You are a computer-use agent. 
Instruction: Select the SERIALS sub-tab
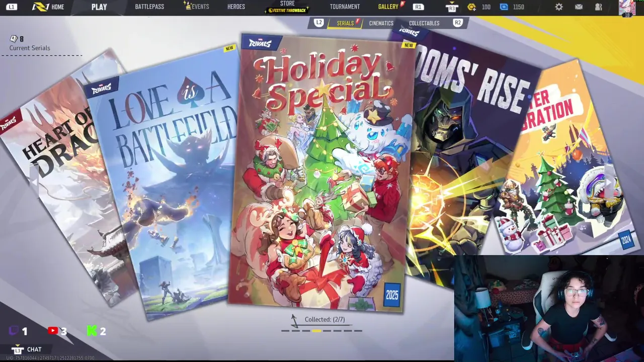pos(345,23)
